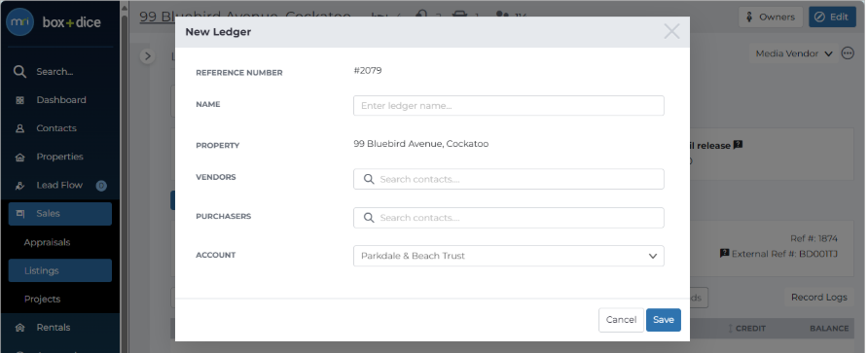
Task: Click the Search magnifier icon in sidebar
Action: (19, 71)
